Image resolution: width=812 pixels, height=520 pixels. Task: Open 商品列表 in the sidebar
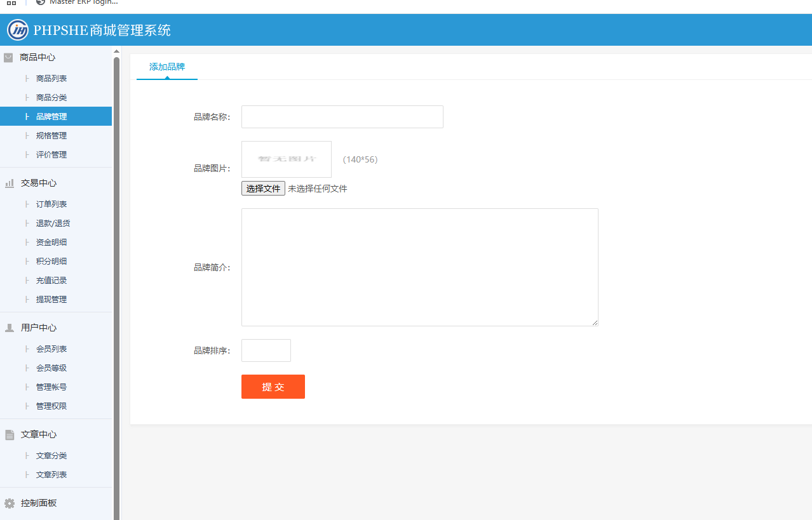coord(51,79)
